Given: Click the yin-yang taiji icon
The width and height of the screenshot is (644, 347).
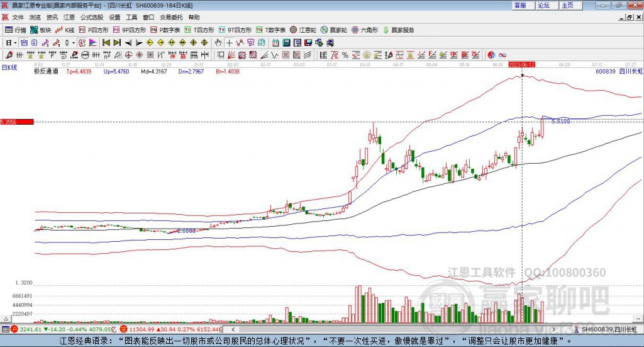Looking at the screenshot, I should point(491,55).
